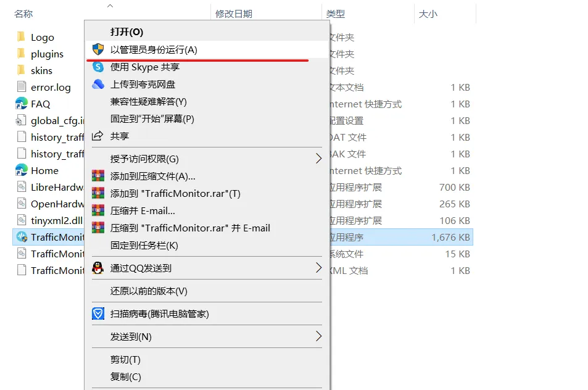
Task: Click the shield icon for 扫描病毒(腾讯电脑管家)
Action: click(x=98, y=314)
